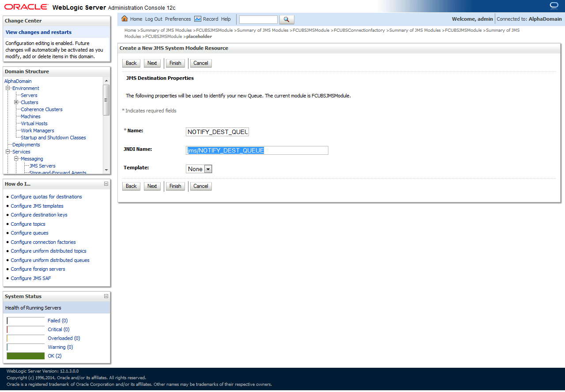Select Machines tree item
Image resolution: width=565 pixels, height=392 pixels.
tap(30, 116)
